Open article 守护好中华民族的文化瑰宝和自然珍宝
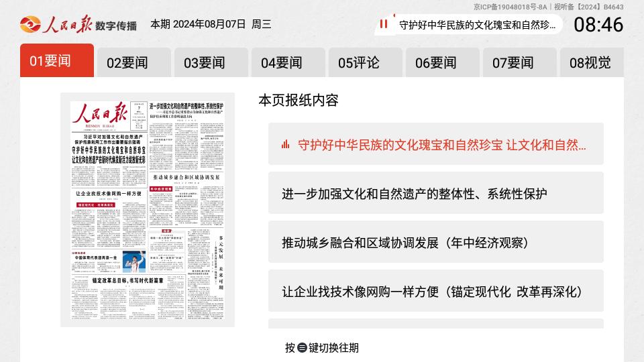The image size is (644, 362). pyautogui.click(x=441, y=144)
